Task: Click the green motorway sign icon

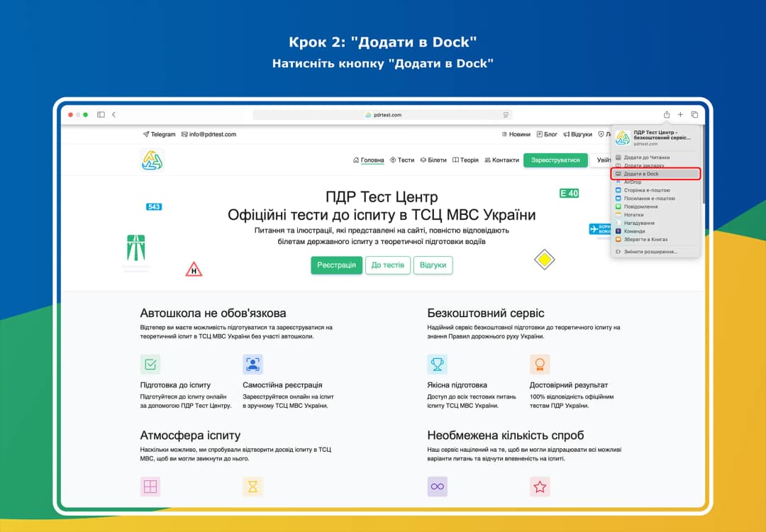Action: click(135, 248)
